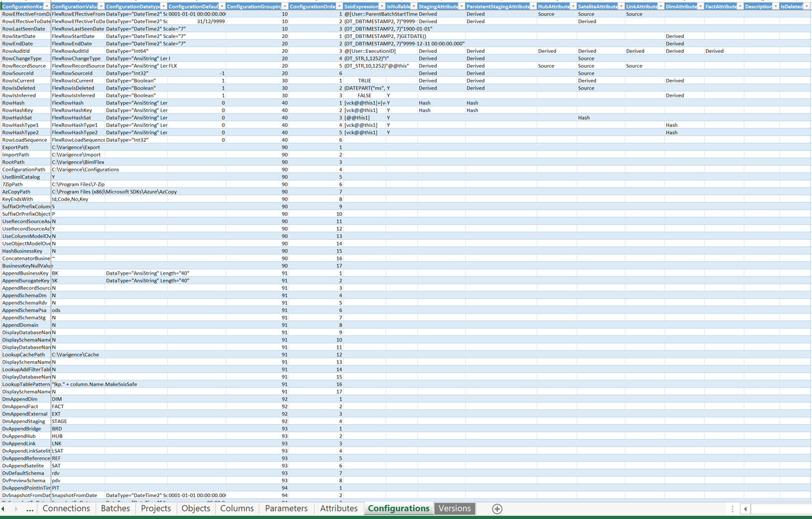Click the horizontal scrollbar left arrow

(x=745, y=509)
